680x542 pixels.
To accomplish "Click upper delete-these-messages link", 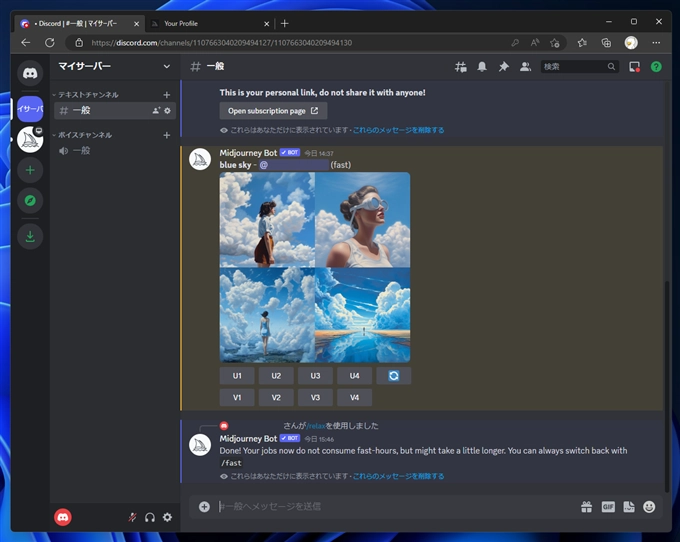I will point(398,130).
